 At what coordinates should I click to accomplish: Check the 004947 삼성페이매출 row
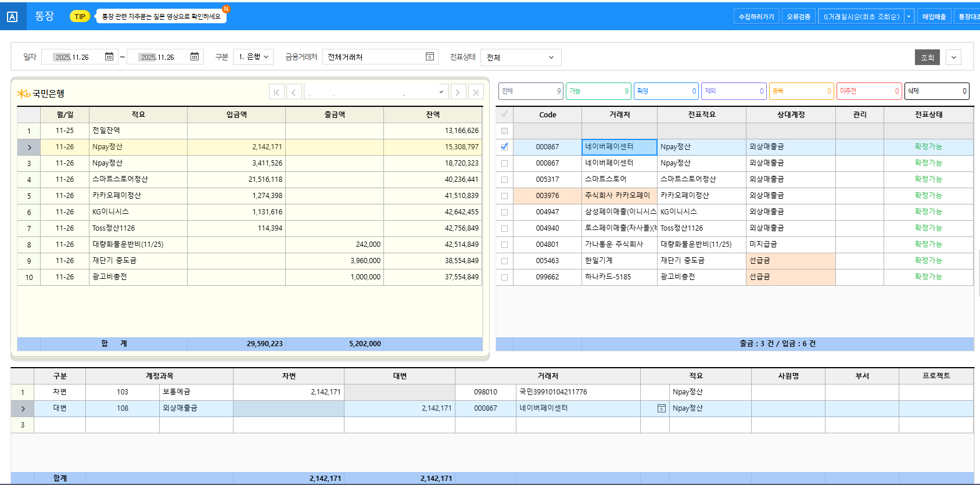pyautogui.click(x=504, y=212)
